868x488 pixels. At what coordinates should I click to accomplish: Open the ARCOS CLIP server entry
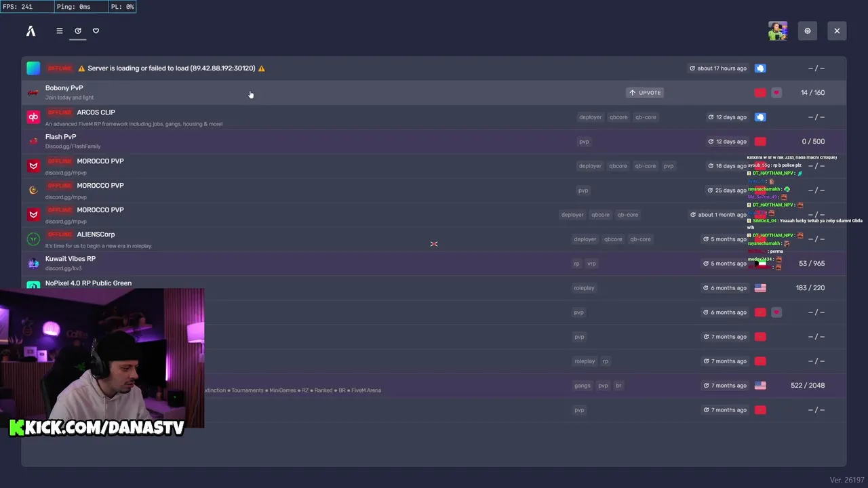point(434,117)
